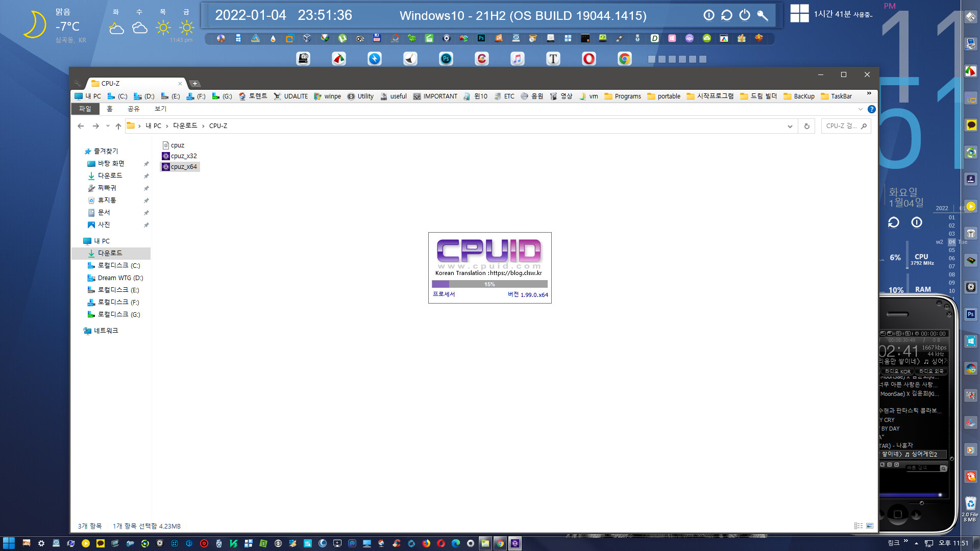Open the 홈 ribbon tab

coord(109,109)
